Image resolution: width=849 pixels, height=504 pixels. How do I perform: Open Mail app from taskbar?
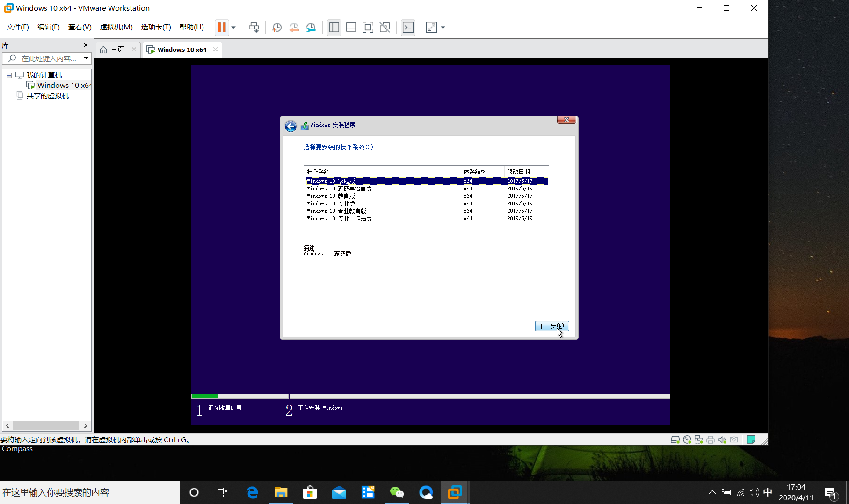click(339, 492)
